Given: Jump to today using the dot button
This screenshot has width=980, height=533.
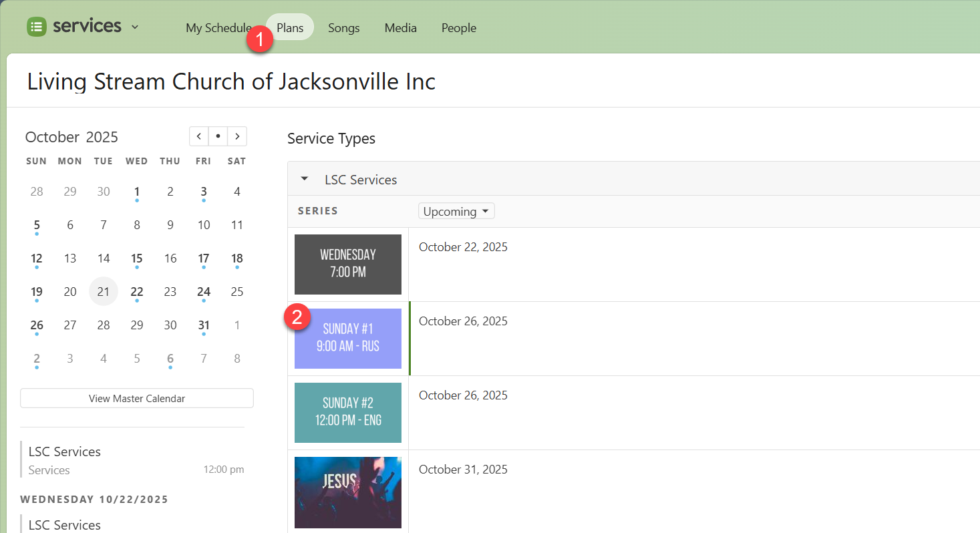Looking at the screenshot, I should click(218, 136).
